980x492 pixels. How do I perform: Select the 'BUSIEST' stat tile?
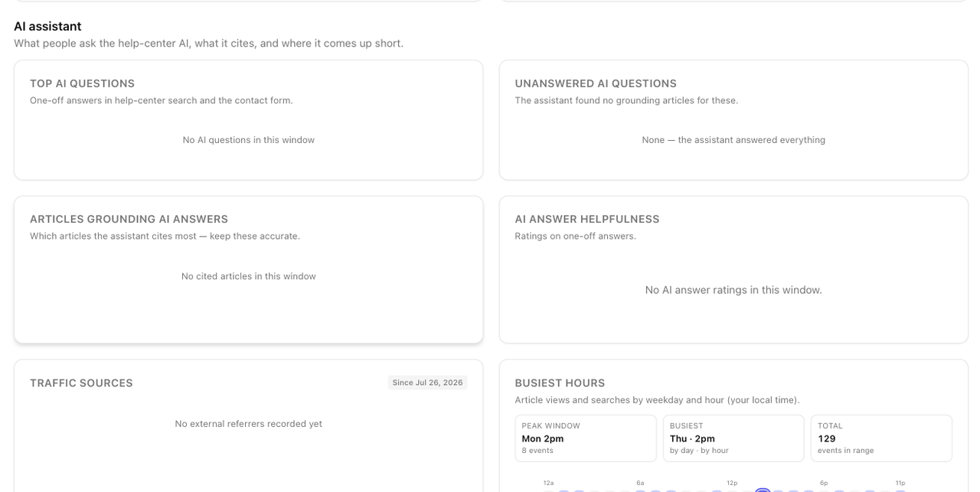733,438
